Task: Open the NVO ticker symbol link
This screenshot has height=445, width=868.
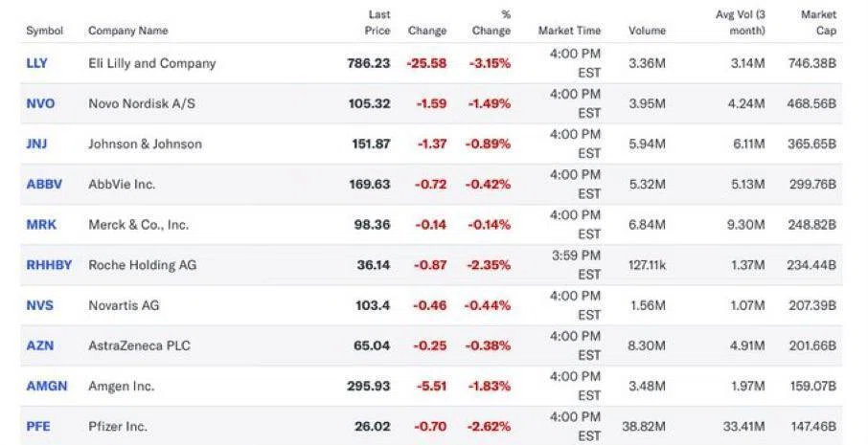Action: [40, 103]
